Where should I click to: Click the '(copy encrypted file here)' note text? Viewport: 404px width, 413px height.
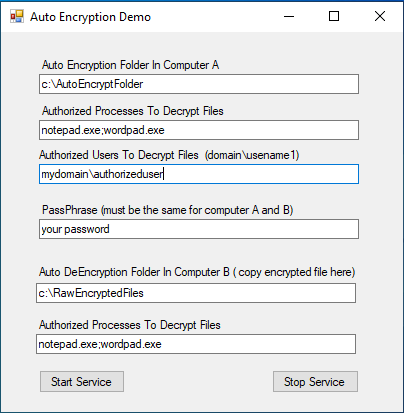[x=294, y=272]
